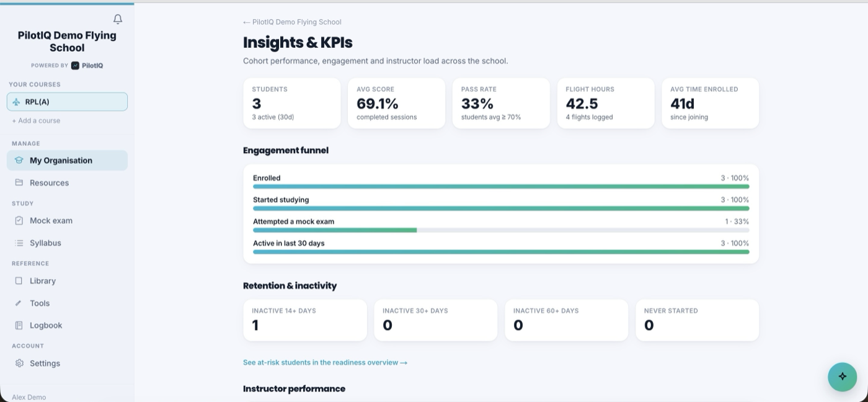Click the Avg Score 69.1% card
The image size is (868, 402).
[x=396, y=103]
